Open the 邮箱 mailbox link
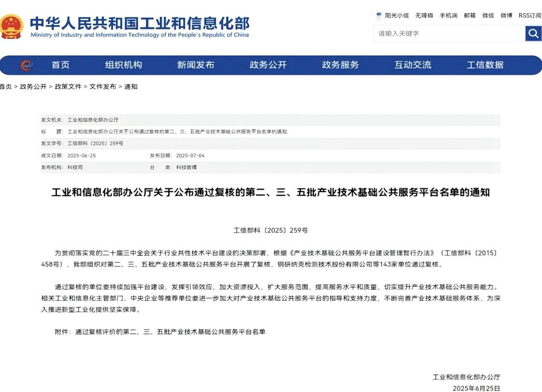542x392 pixels. [470, 15]
